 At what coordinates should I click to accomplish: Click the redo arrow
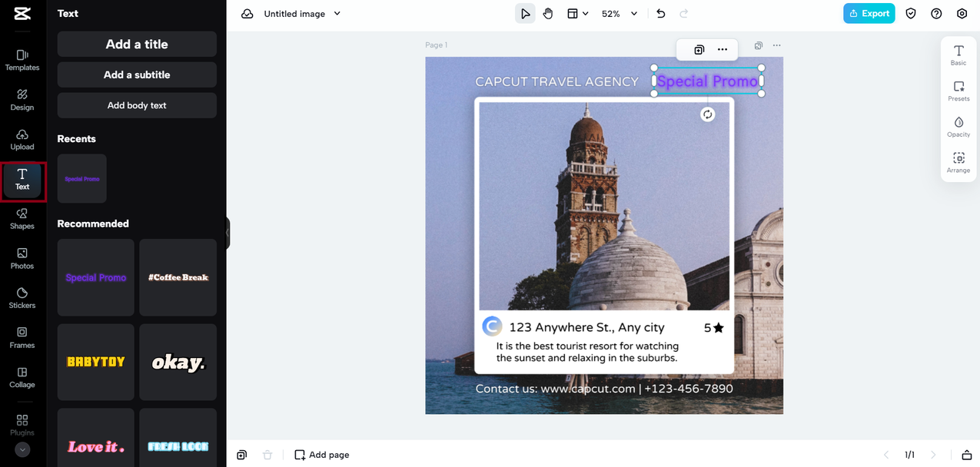point(684,14)
